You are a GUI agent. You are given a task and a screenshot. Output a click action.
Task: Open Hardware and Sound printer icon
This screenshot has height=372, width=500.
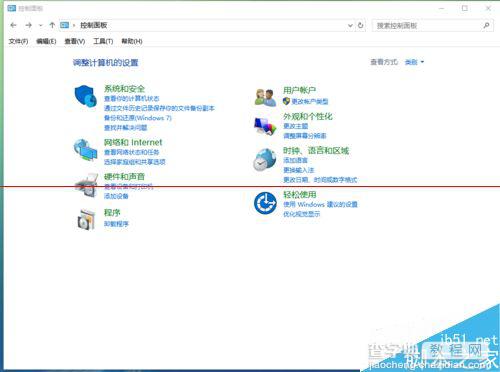click(x=86, y=185)
